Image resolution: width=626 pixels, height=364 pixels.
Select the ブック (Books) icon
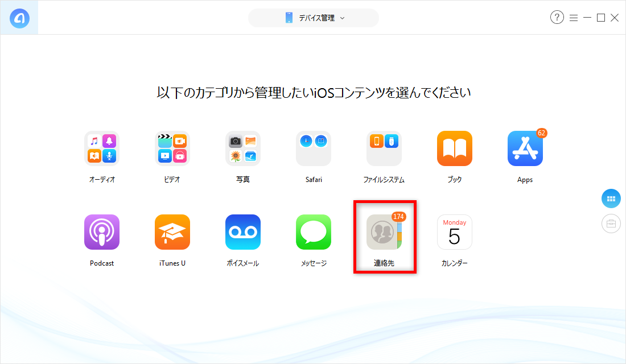454,148
